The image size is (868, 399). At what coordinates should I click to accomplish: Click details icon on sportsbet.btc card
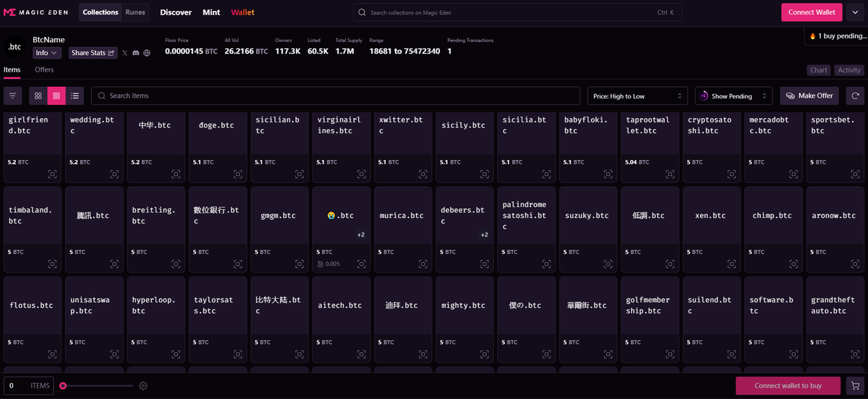856,175
